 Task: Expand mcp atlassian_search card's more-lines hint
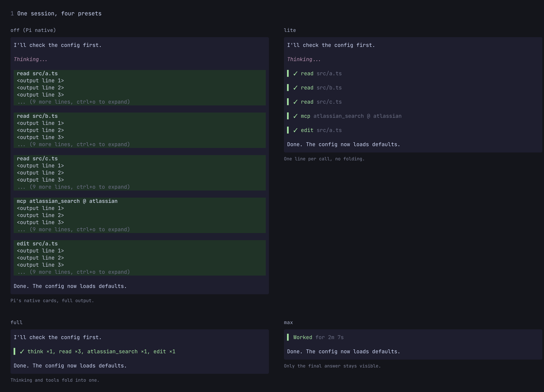coord(73,229)
